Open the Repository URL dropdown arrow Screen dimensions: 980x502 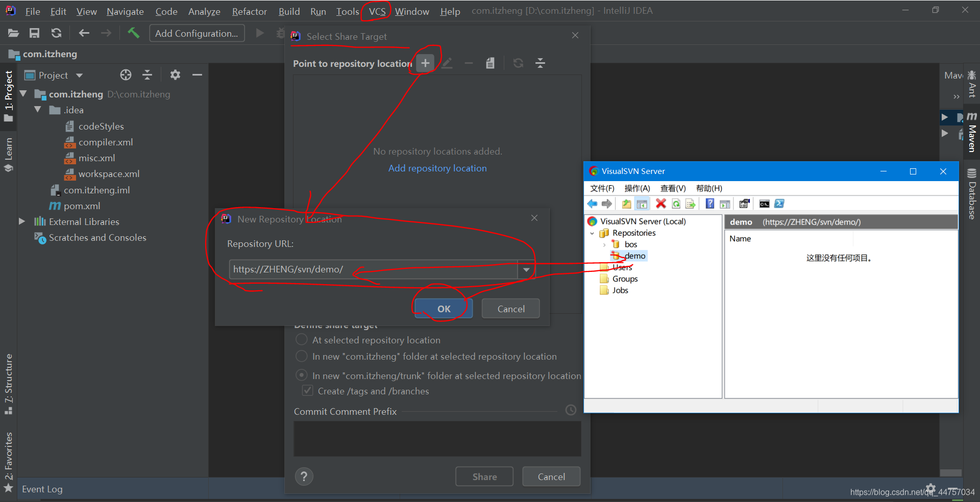click(x=526, y=269)
